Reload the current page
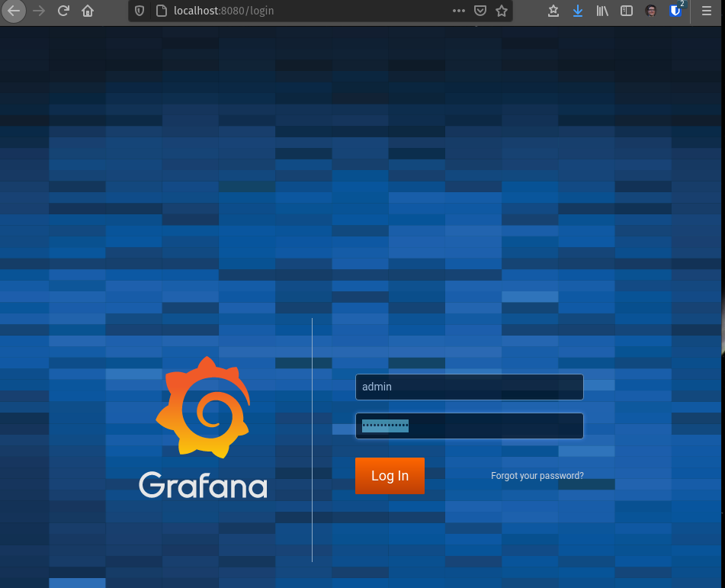Screen dimensions: 725x588 coord(63,11)
